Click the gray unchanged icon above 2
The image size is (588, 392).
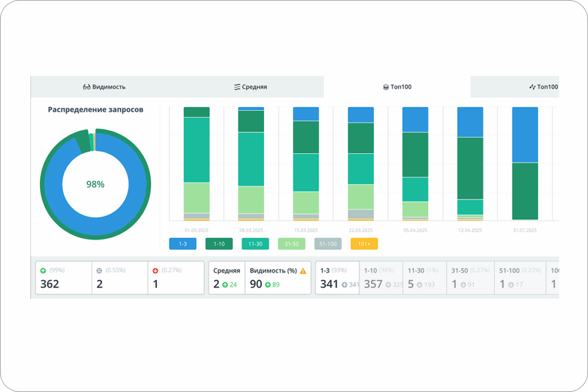(x=99, y=270)
